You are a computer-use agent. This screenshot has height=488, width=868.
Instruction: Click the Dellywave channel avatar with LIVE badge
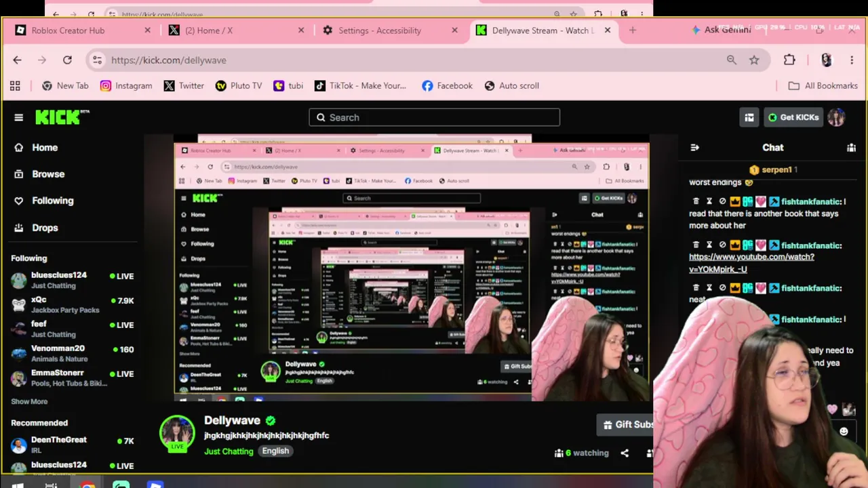pos(177,433)
